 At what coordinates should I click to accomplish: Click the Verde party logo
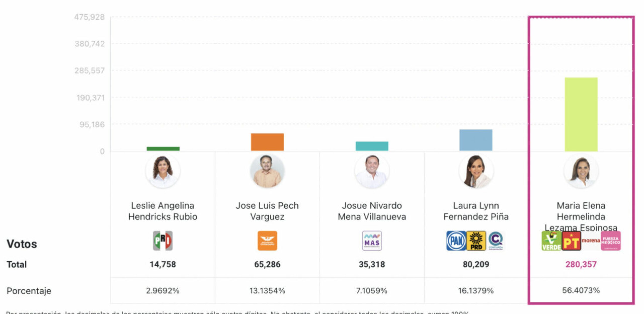click(551, 241)
